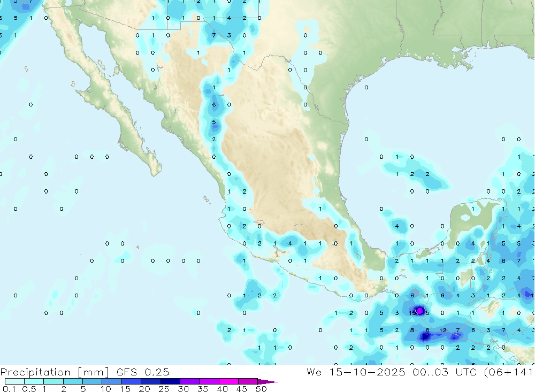
Task: Click the legend's over-50 arrow tip
Action: tap(268, 381)
